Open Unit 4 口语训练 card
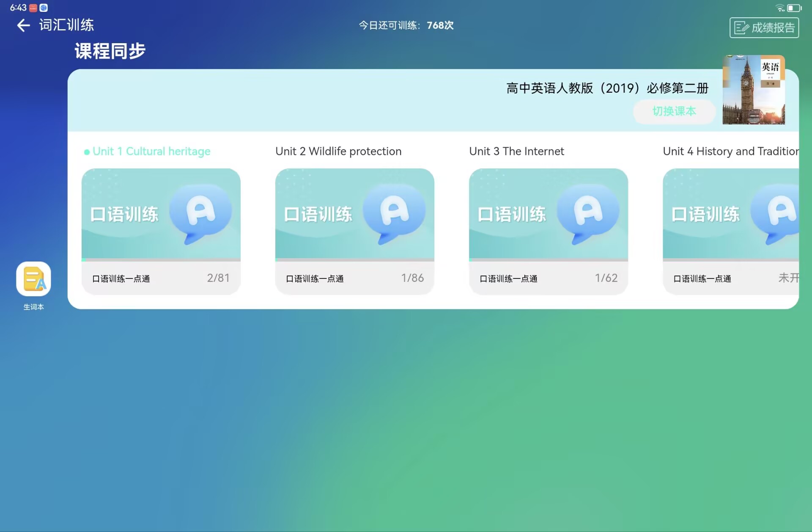The image size is (812, 532). 731,232
